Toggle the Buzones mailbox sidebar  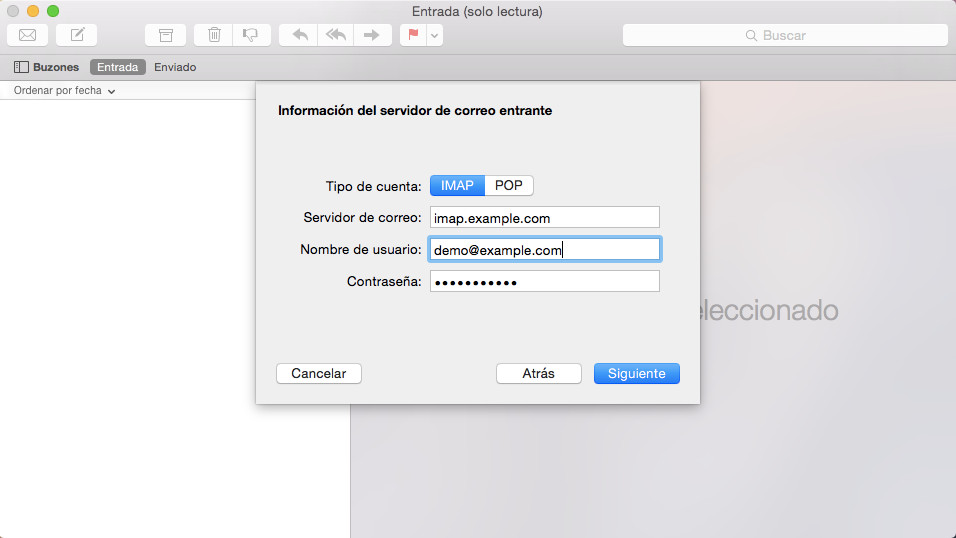pos(46,67)
